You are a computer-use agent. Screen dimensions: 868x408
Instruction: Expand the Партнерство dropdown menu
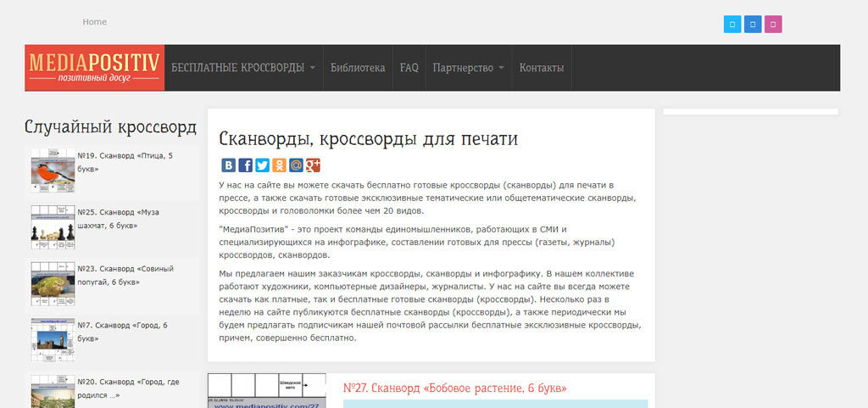point(468,68)
